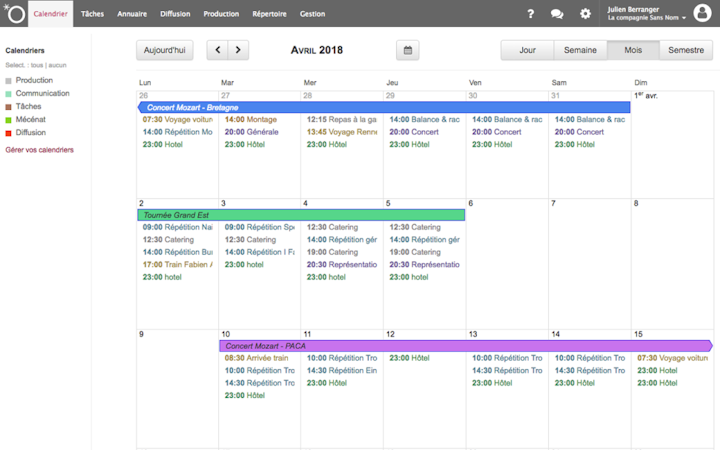Open the settings gear icon
The width and height of the screenshot is (720, 450).
coord(585,14)
